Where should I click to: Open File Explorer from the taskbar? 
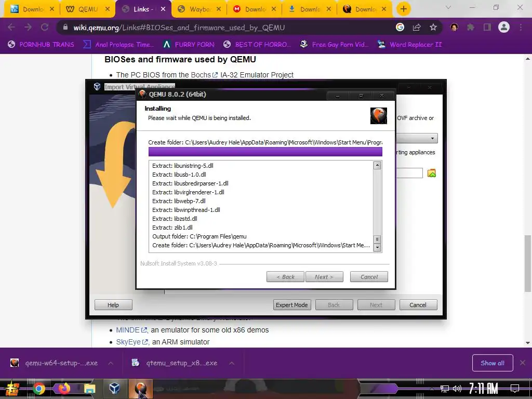(x=89, y=389)
